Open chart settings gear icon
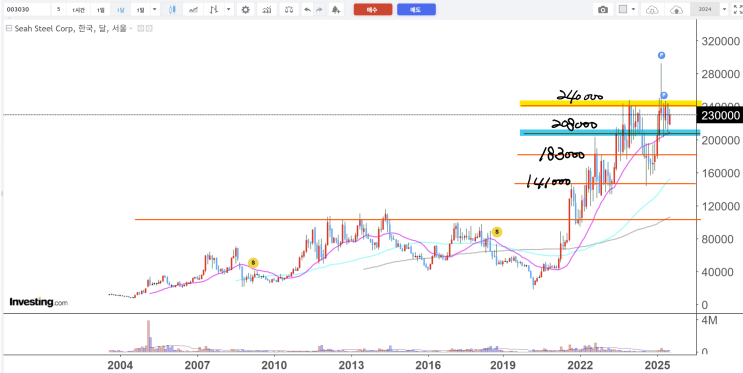 (245, 9)
